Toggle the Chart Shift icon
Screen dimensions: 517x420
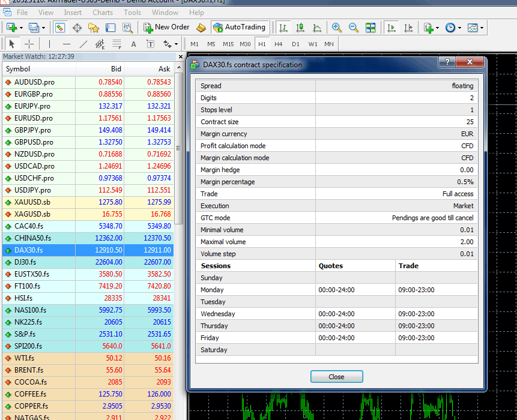pyautogui.click(x=408, y=28)
